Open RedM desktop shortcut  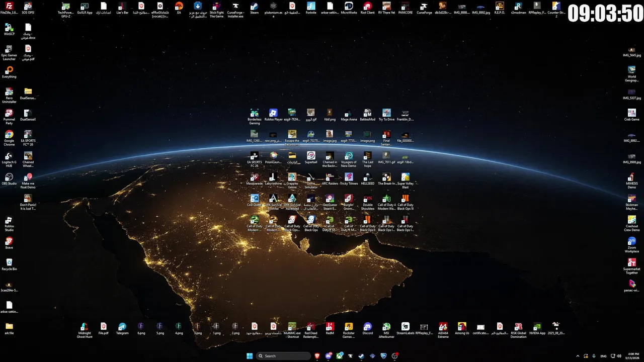pyautogui.click(x=330, y=328)
